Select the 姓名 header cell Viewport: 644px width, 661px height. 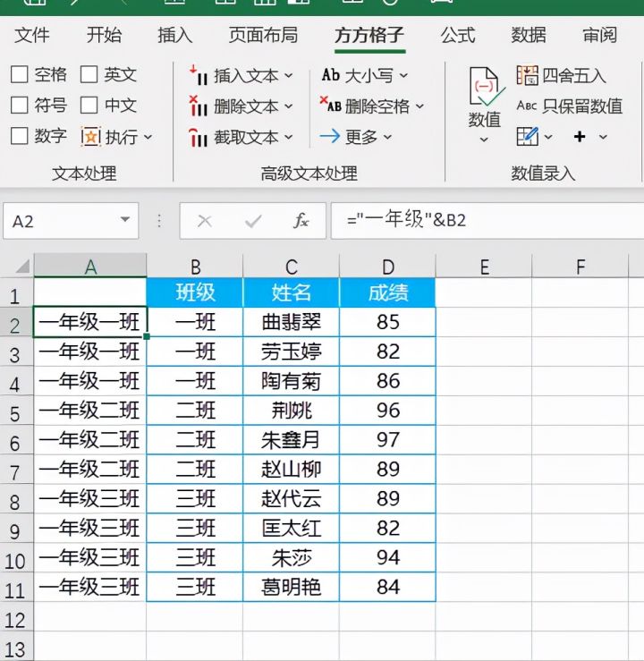click(292, 292)
